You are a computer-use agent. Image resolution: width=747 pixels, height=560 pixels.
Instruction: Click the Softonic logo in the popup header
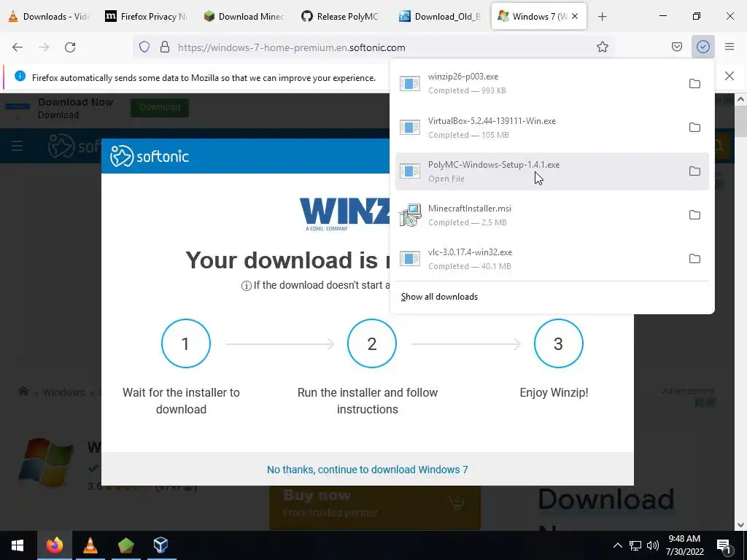[149, 156]
